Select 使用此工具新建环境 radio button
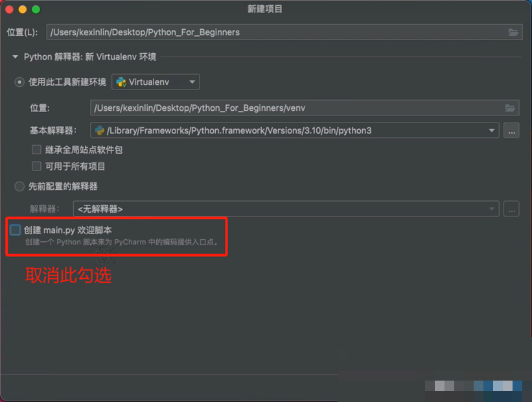This screenshot has width=532, height=402. click(x=19, y=82)
